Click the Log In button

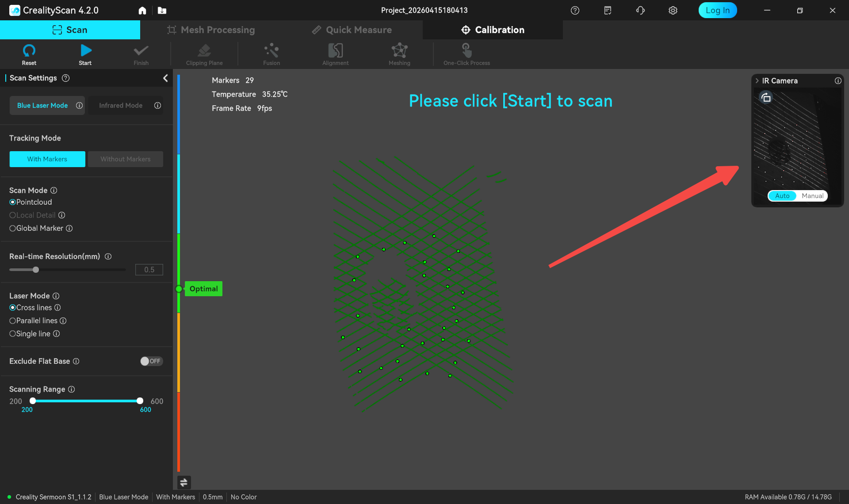coord(717,11)
